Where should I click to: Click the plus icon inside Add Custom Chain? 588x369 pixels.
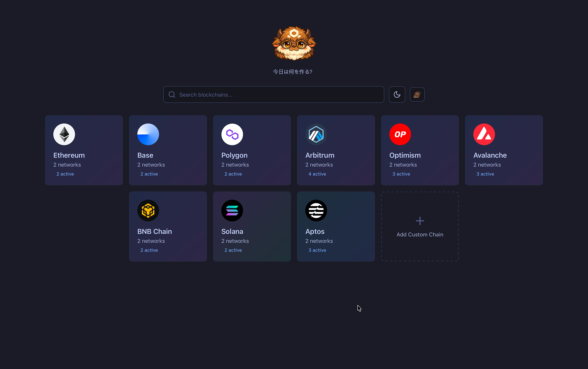(420, 220)
